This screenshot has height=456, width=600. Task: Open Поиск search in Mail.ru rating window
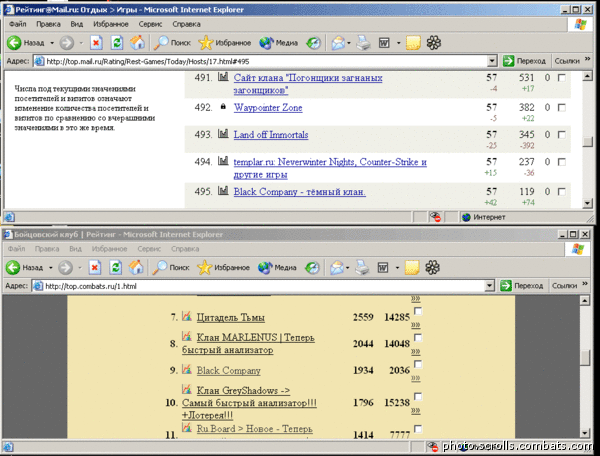pyautogui.click(x=172, y=43)
